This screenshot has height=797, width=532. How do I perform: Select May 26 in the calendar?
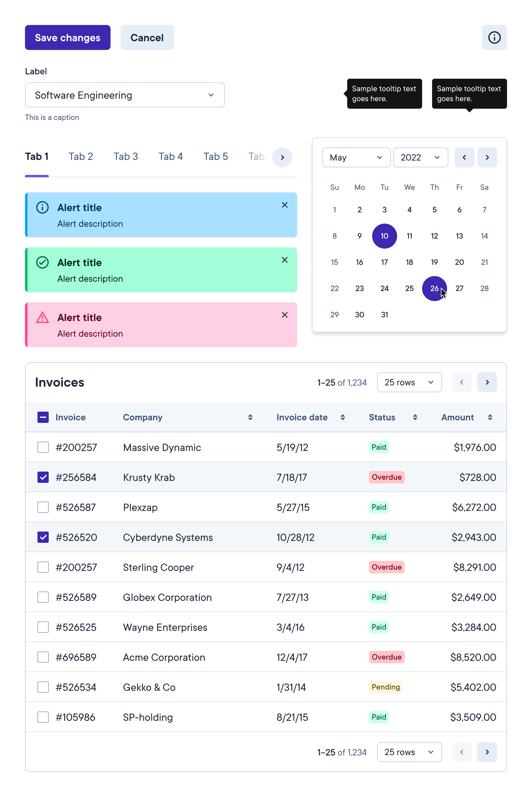(x=434, y=288)
